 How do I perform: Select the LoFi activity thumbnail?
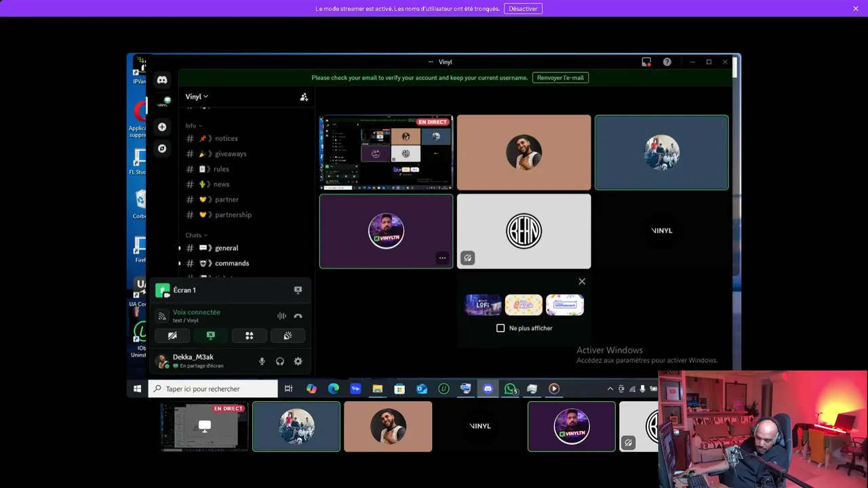[483, 305]
